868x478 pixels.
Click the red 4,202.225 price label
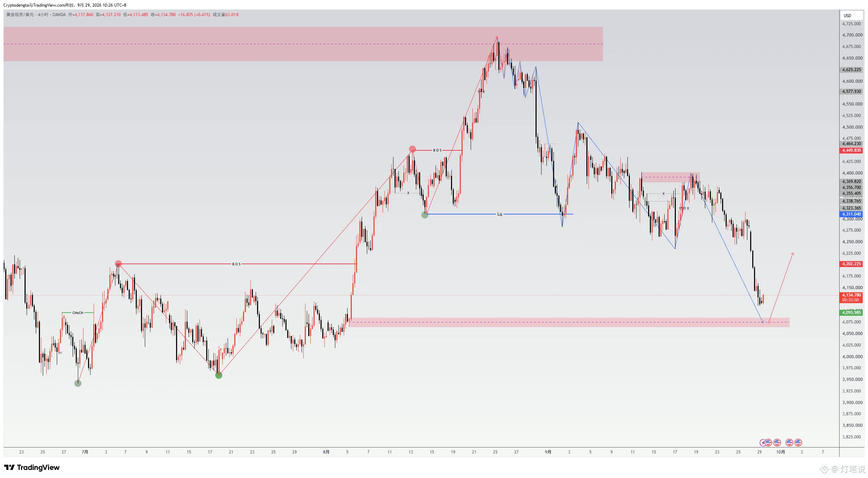pos(851,264)
